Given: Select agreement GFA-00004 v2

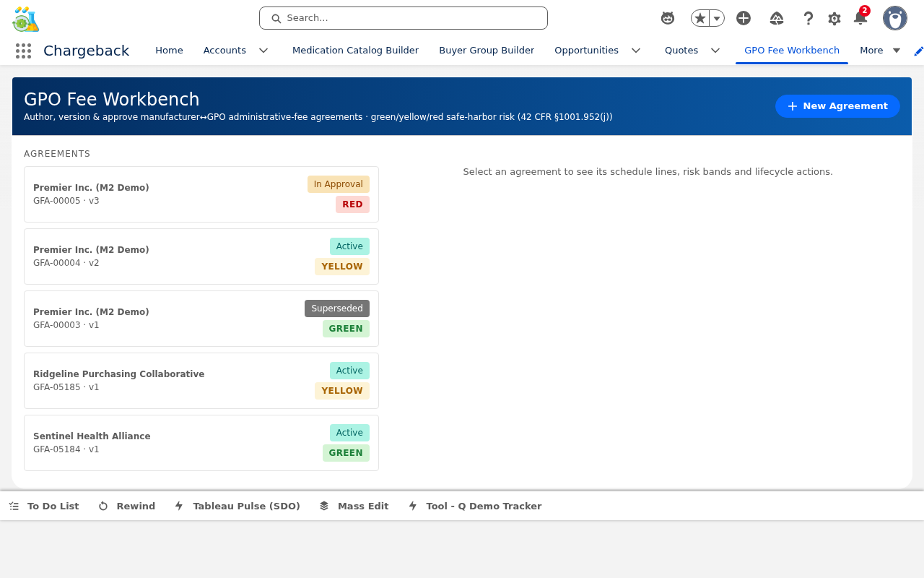Looking at the screenshot, I should point(201,256).
